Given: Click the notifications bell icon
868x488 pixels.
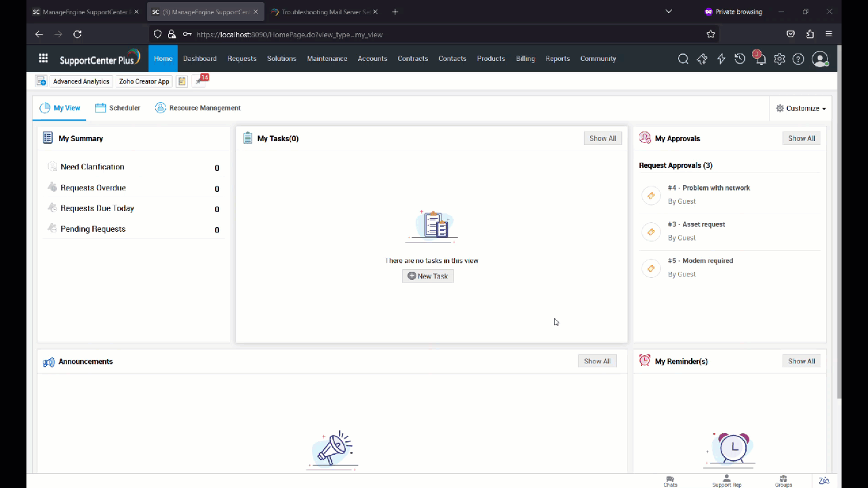Looking at the screenshot, I should point(760,59).
